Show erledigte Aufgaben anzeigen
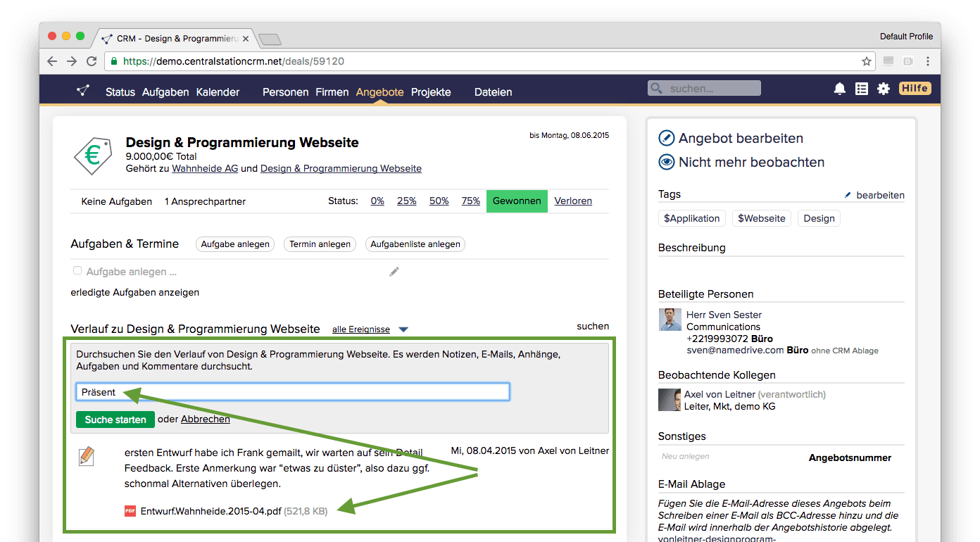This screenshot has width=980, height=542. point(134,292)
